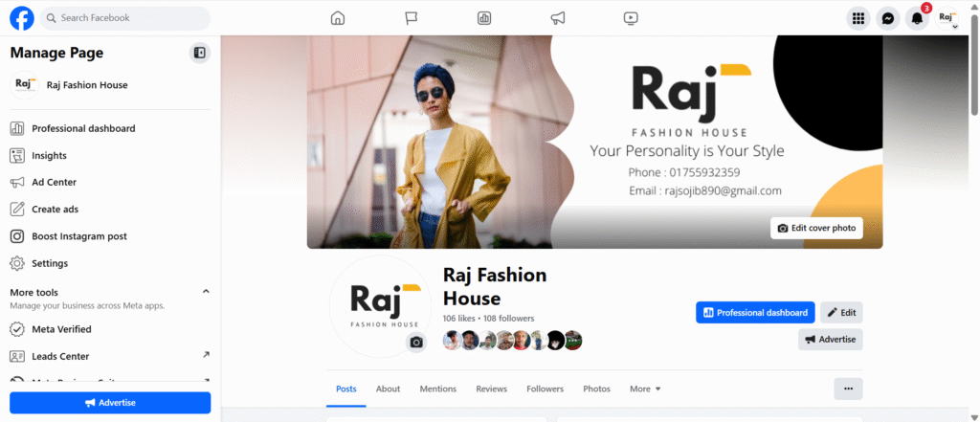
Task: Go to the Home feed icon
Action: click(x=338, y=18)
